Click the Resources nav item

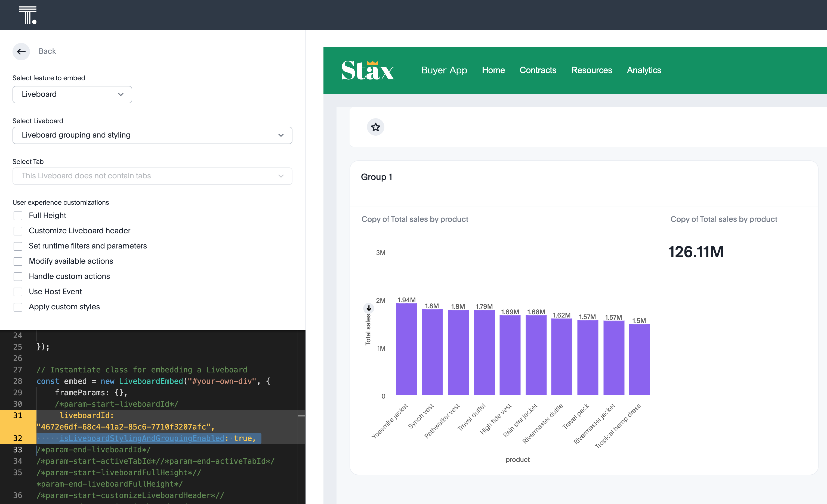tap(591, 70)
